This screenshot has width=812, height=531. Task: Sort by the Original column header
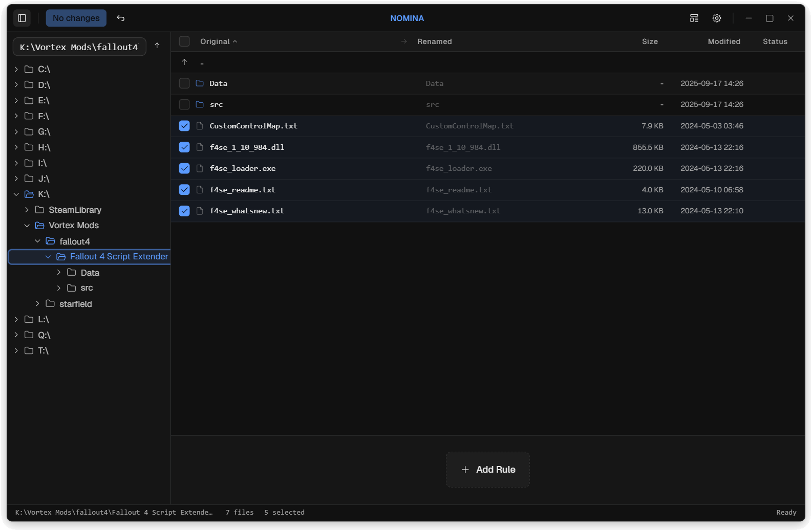[x=215, y=41]
